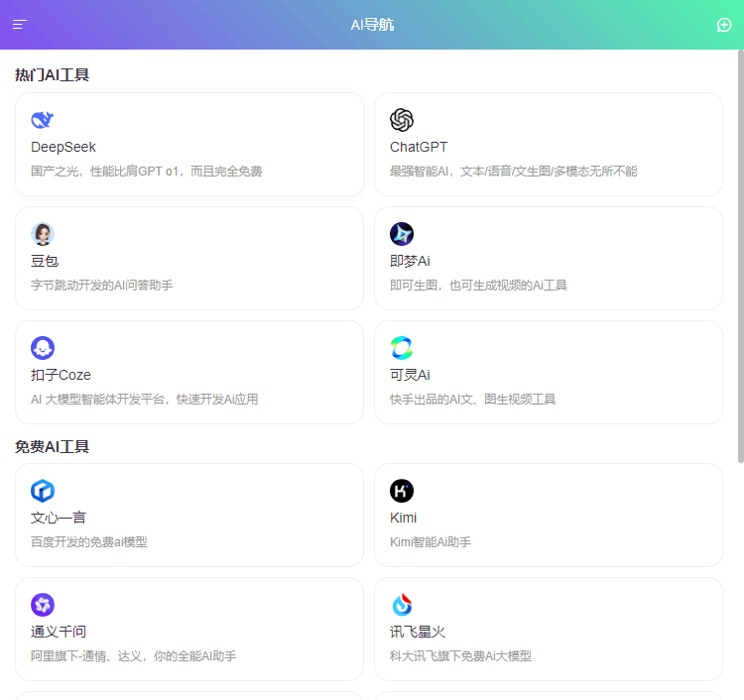Image resolution: width=744 pixels, height=700 pixels.
Task: Open the Kimi智能Ai助手 description
Action: coord(431,542)
